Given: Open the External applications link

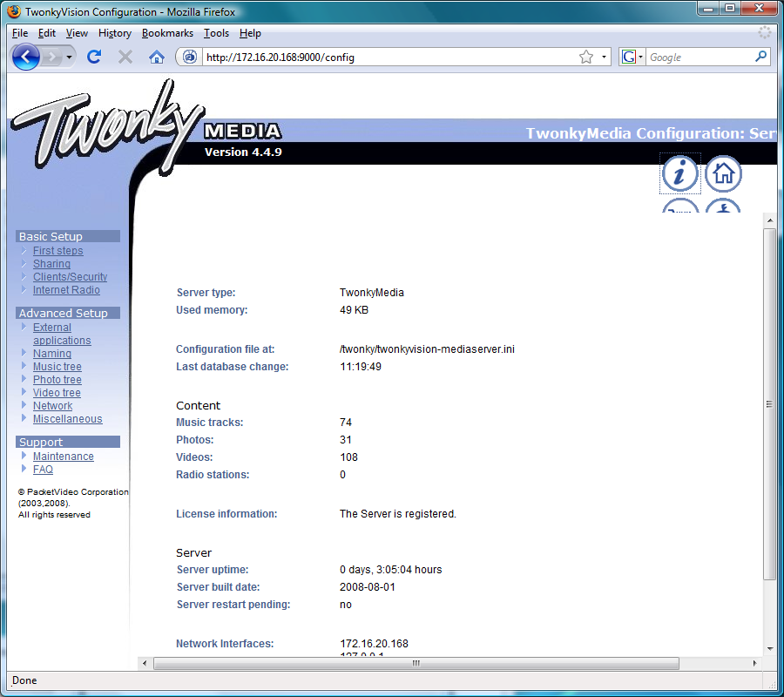Looking at the screenshot, I should (x=62, y=334).
